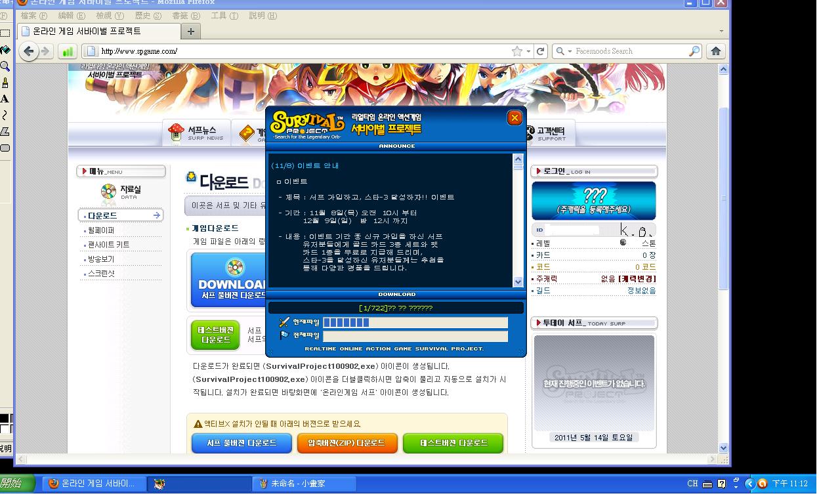Open the 工具 menu
The width and height of the screenshot is (840, 504).
224,16
